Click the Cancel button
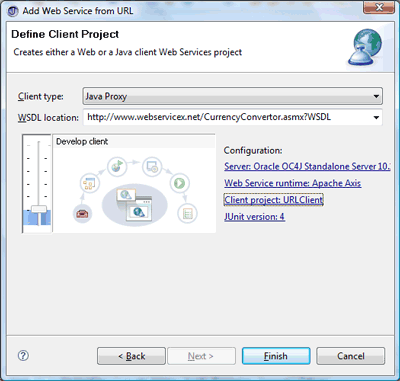 [350, 356]
